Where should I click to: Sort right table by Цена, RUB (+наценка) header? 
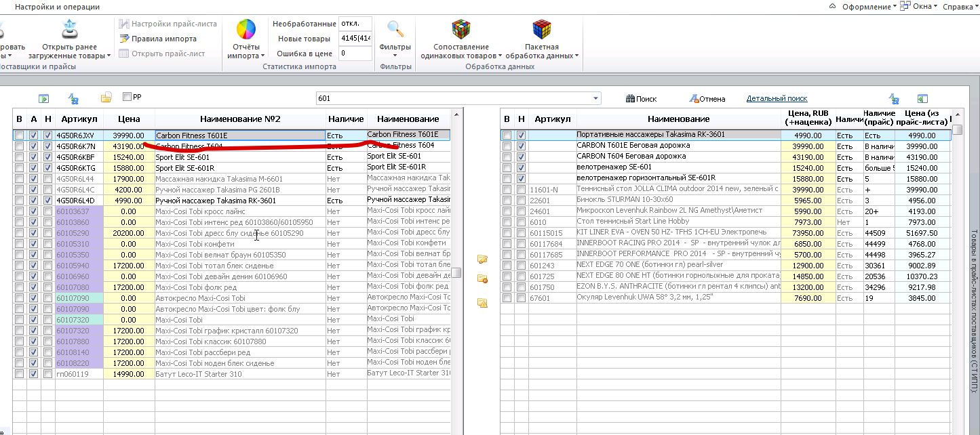pyautogui.click(x=807, y=119)
